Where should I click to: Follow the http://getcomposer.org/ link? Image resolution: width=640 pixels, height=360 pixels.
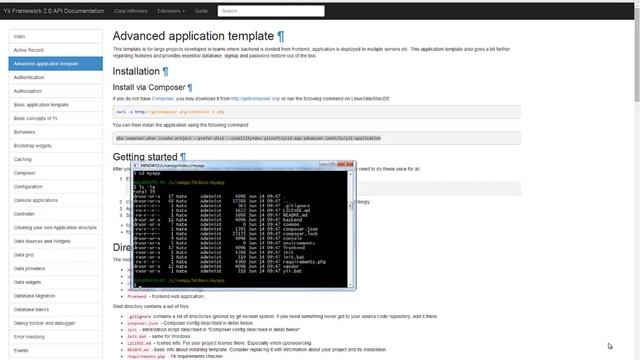point(256,99)
